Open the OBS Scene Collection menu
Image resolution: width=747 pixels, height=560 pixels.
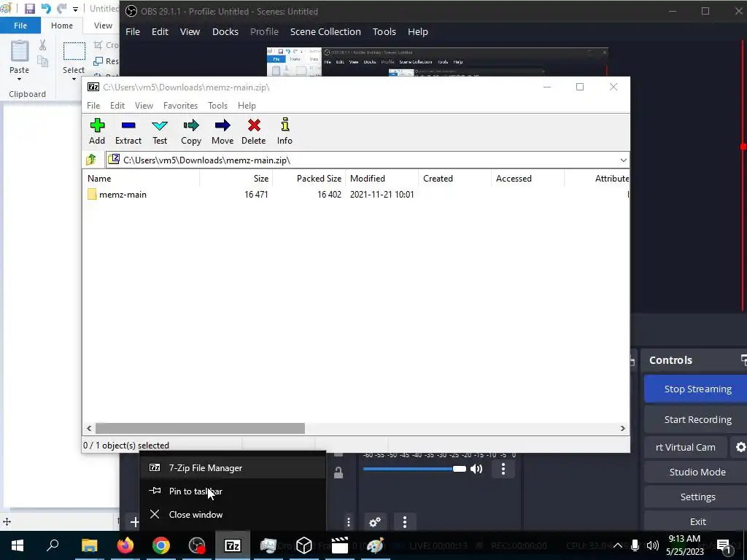325,31
